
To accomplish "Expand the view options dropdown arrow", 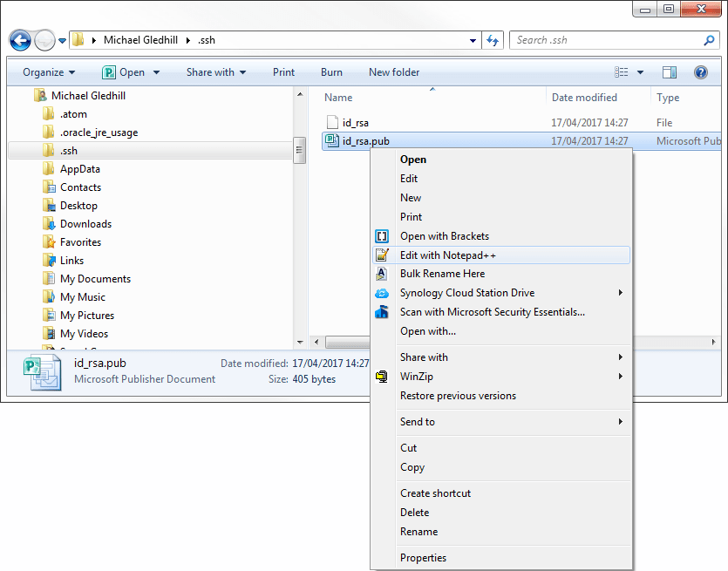I will coord(640,72).
